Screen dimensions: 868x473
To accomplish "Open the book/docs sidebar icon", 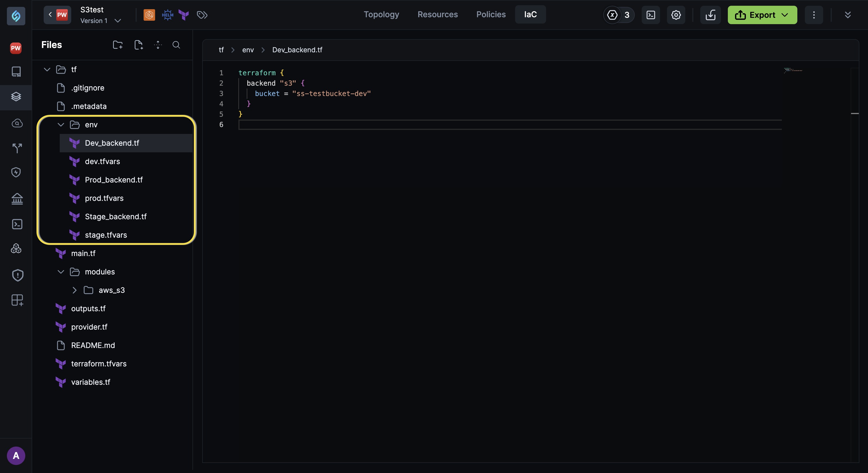I will pyautogui.click(x=16, y=72).
